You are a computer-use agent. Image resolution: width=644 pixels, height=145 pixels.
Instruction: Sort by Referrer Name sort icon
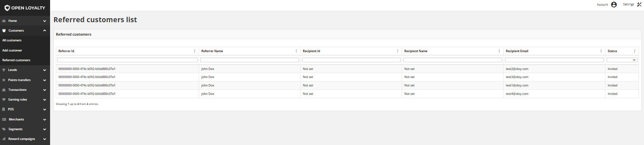tap(296, 51)
